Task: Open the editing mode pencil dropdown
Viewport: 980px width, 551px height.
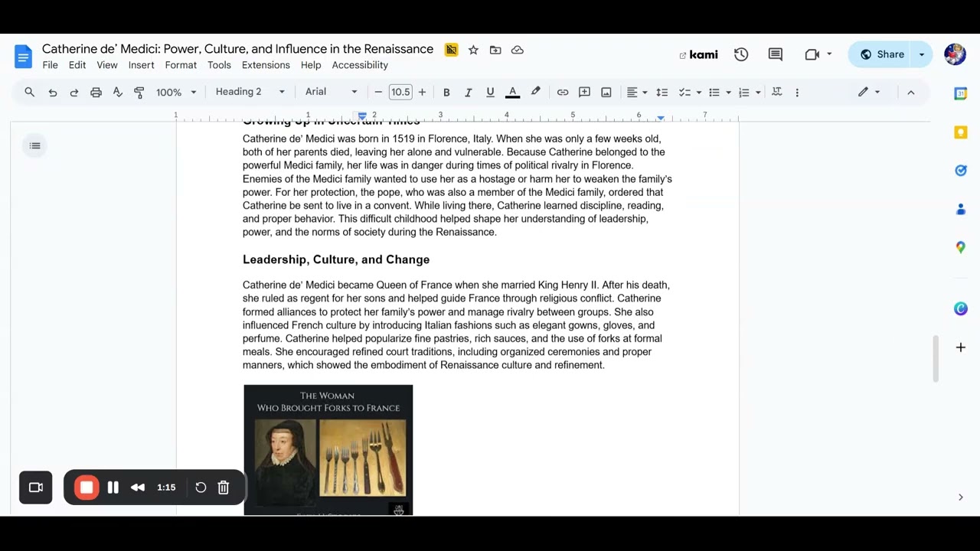Action: pos(869,92)
